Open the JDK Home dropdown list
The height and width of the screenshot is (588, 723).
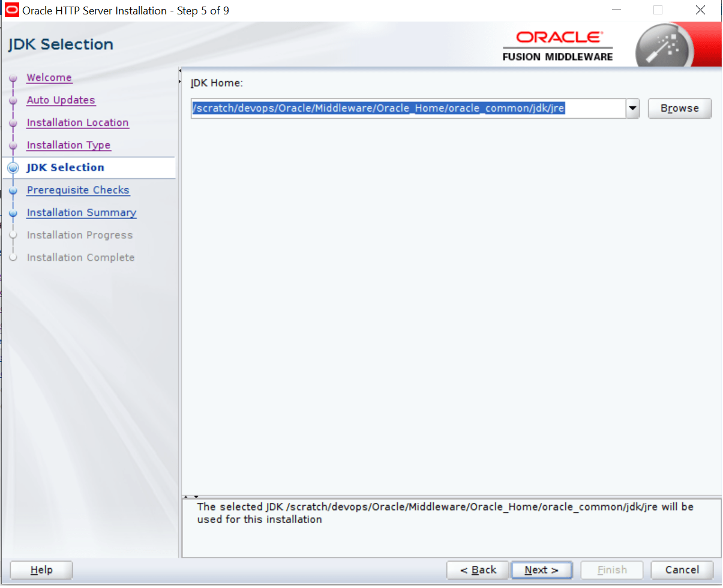tap(632, 108)
